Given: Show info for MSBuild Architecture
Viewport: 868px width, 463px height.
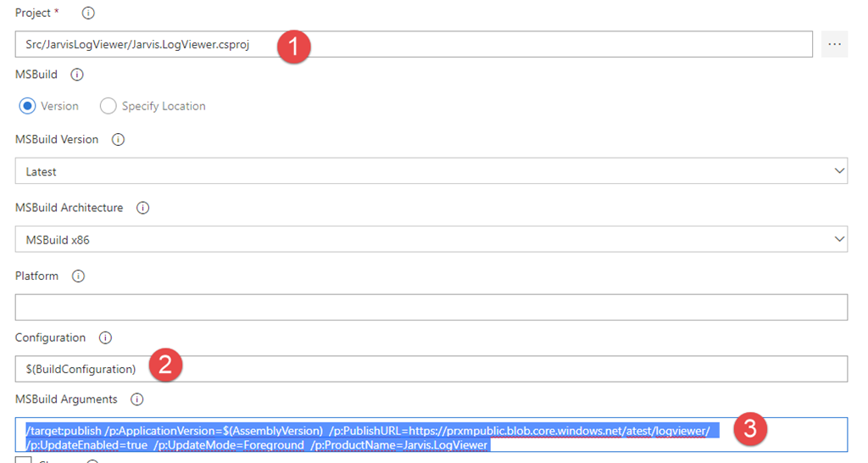Looking at the screenshot, I should coord(142,208).
